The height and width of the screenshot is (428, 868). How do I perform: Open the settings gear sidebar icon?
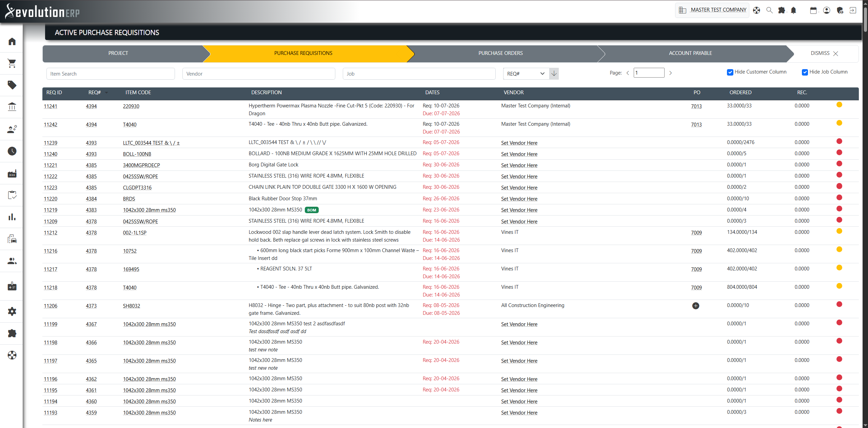pyautogui.click(x=12, y=311)
